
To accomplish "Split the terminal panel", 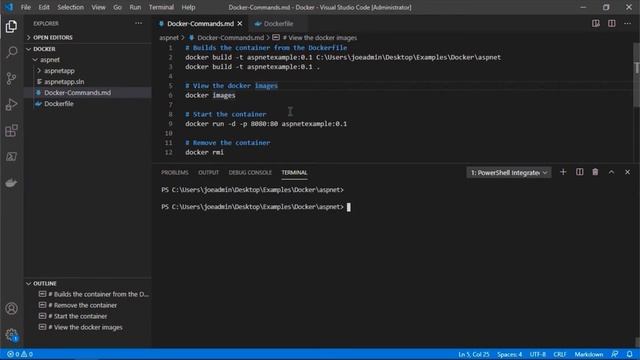I will [x=580, y=172].
